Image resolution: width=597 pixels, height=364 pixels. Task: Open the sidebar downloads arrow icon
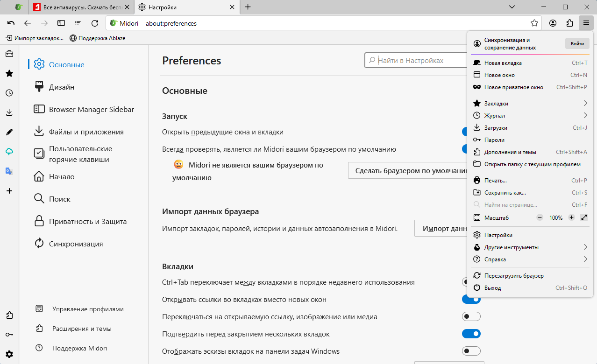(9, 112)
